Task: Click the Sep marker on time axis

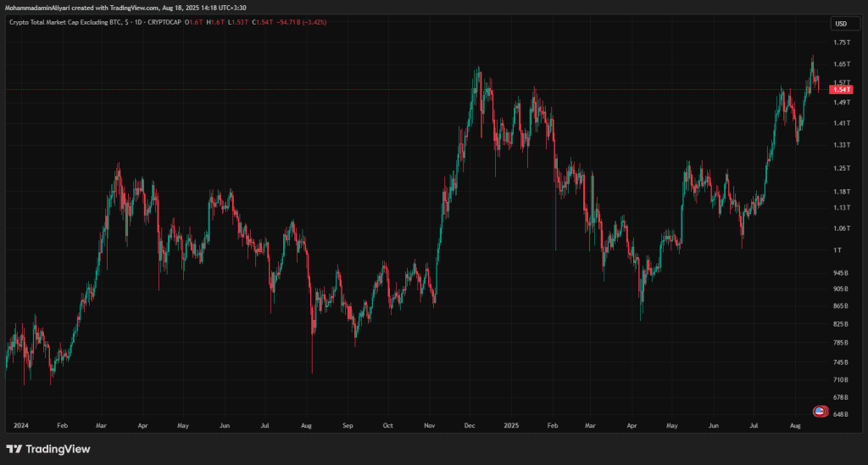Action: point(347,423)
